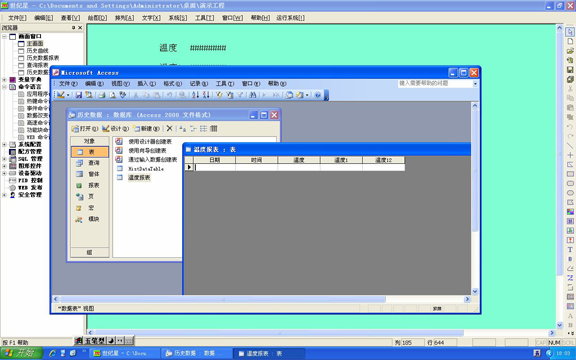Image resolution: width=576 pixels, height=360 pixels.
Task: Click the Access Help question mark icon
Action: click(x=318, y=95)
